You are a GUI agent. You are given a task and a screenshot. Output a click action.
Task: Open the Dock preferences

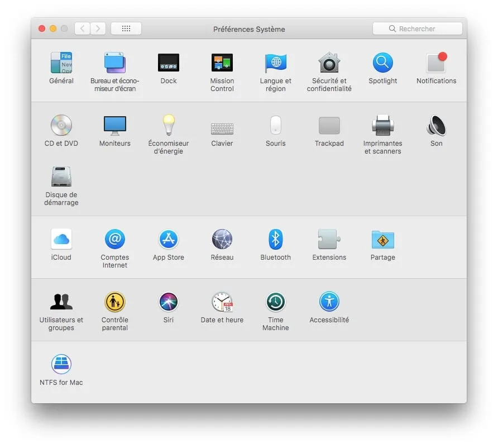pos(168,62)
